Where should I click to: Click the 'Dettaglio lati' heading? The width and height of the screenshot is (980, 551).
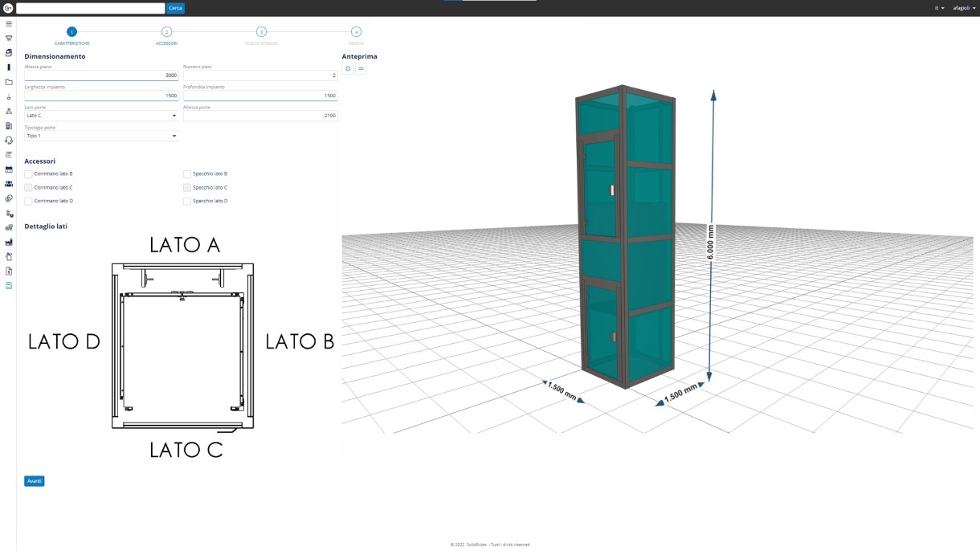pyautogui.click(x=46, y=227)
